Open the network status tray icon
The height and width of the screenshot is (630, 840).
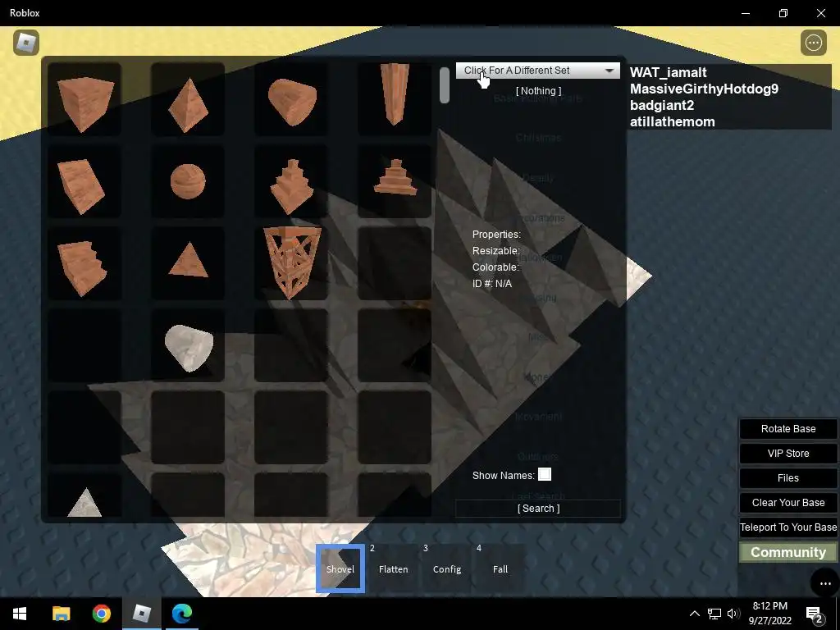pos(714,614)
